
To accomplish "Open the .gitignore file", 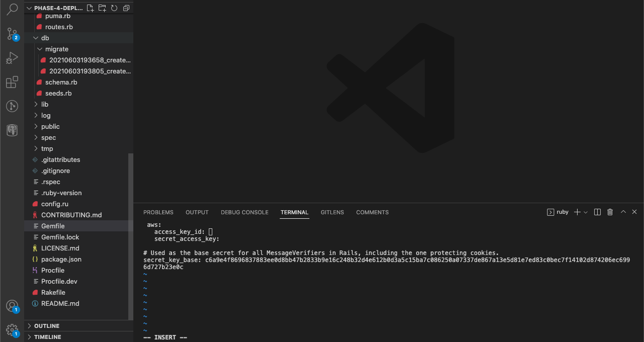I will tap(78, 171).
